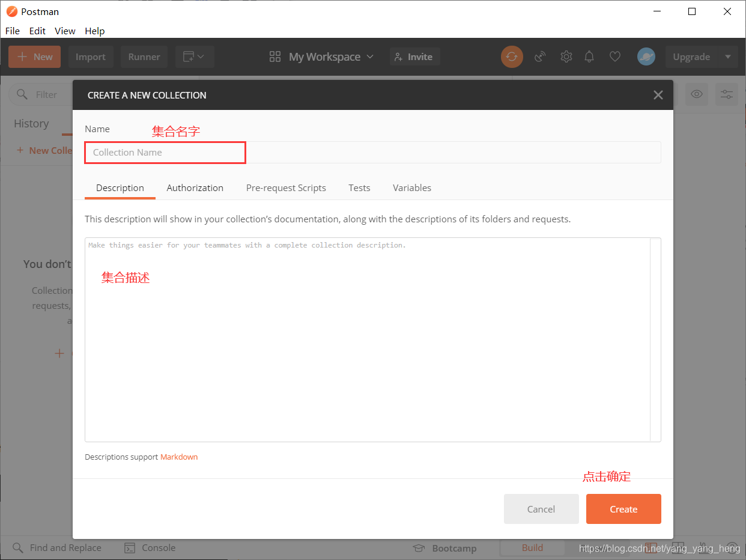Click the description area scrollbar
Viewport: 746px width, 560px height.
coord(655,339)
